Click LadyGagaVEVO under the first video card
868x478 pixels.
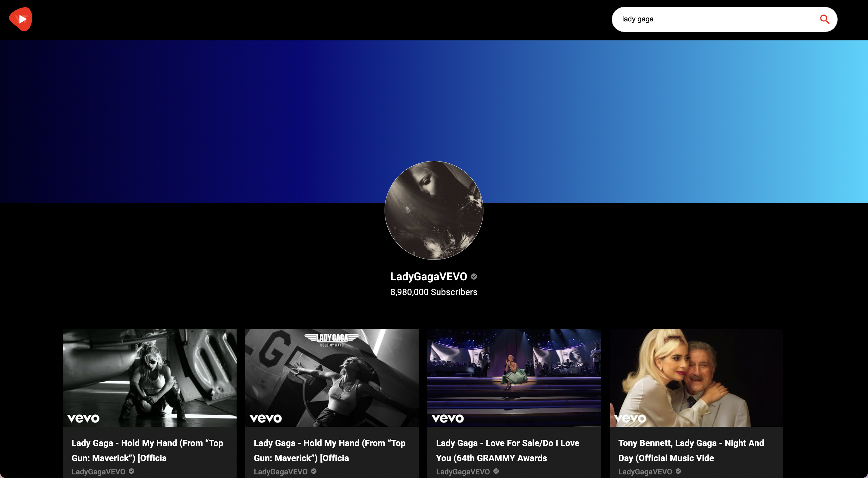click(98, 472)
